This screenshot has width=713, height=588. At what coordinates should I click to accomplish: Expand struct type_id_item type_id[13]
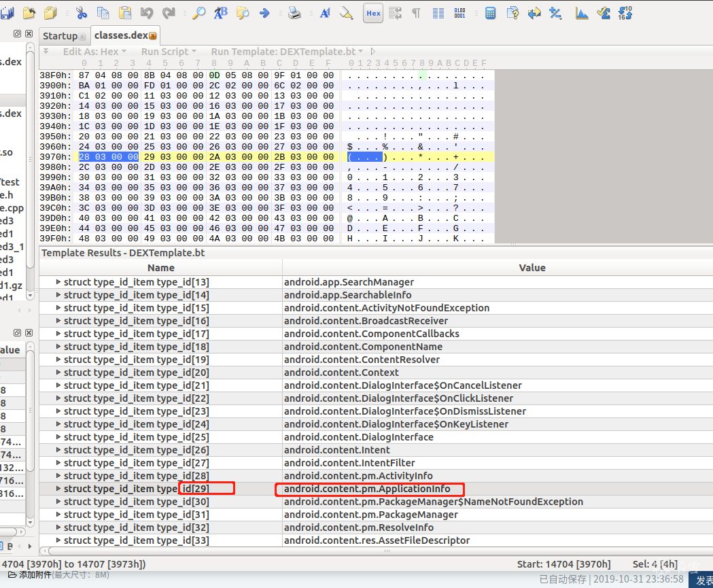tap(58, 282)
